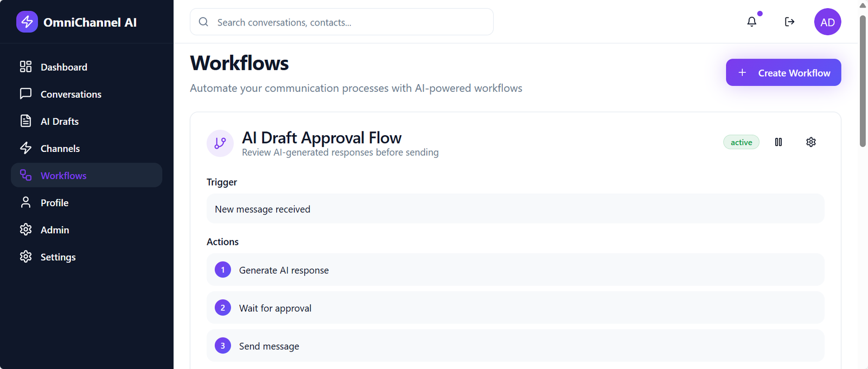Click the workflow branch icon
This screenshot has height=369, width=868.
coord(220,143)
